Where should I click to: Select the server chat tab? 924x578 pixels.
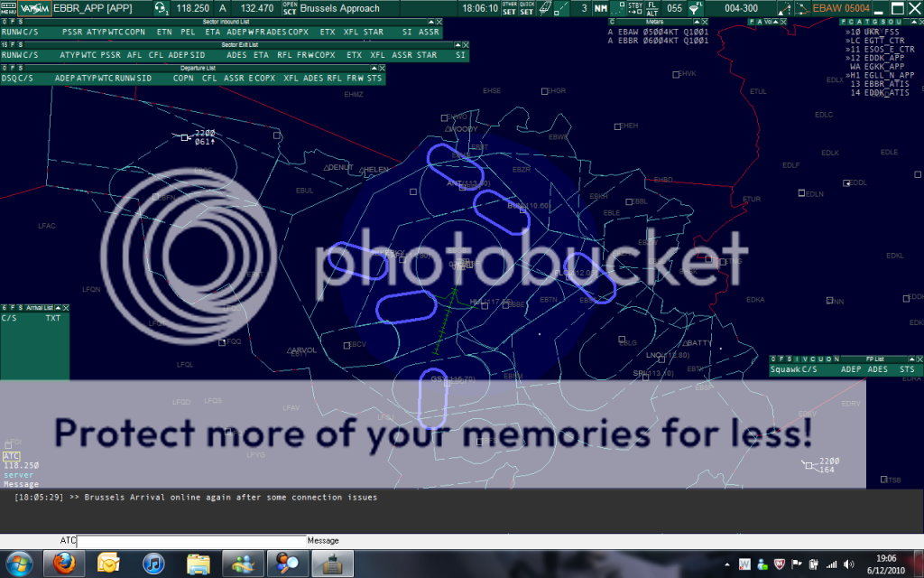[18, 475]
